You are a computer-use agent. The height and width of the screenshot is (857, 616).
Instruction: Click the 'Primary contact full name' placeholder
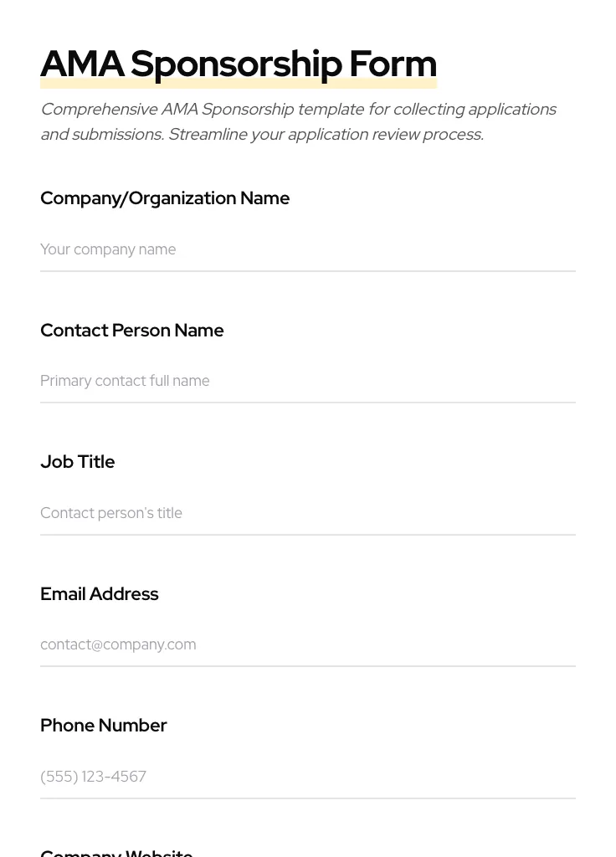click(x=125, y=381)
